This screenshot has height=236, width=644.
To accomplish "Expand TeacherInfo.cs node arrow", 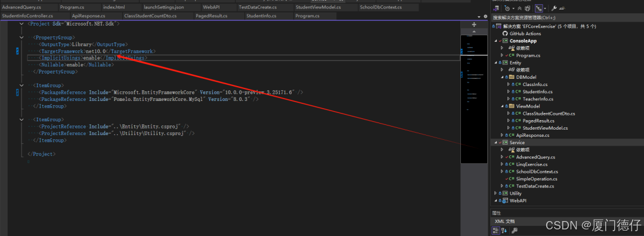I will point(509,99).
